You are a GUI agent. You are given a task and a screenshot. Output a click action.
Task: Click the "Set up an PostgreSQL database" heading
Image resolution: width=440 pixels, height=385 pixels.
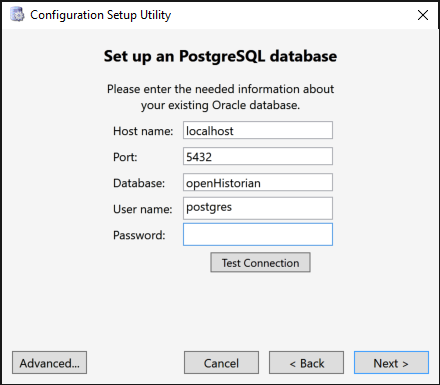click(220, 56)
